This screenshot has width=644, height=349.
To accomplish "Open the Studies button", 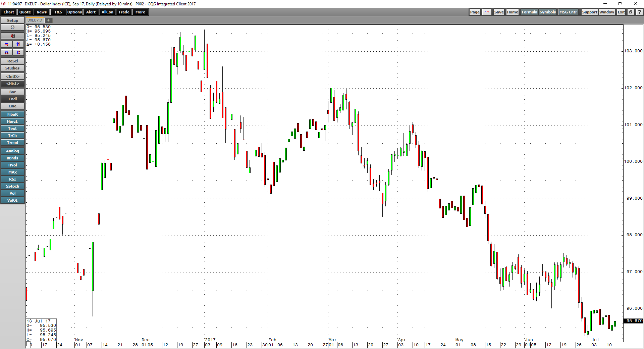I will (x=12, y=68).
